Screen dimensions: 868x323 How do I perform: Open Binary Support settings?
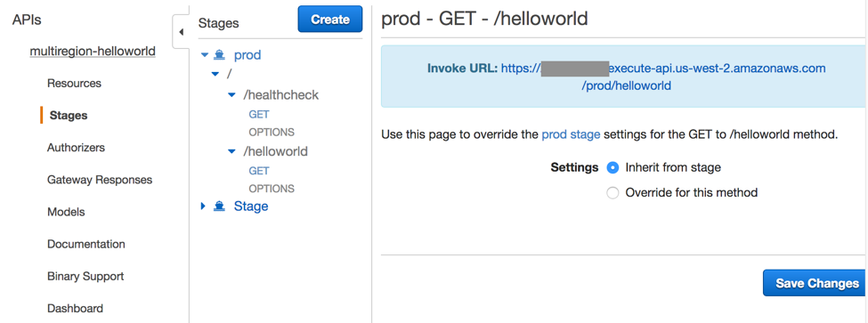coord(85,276)
